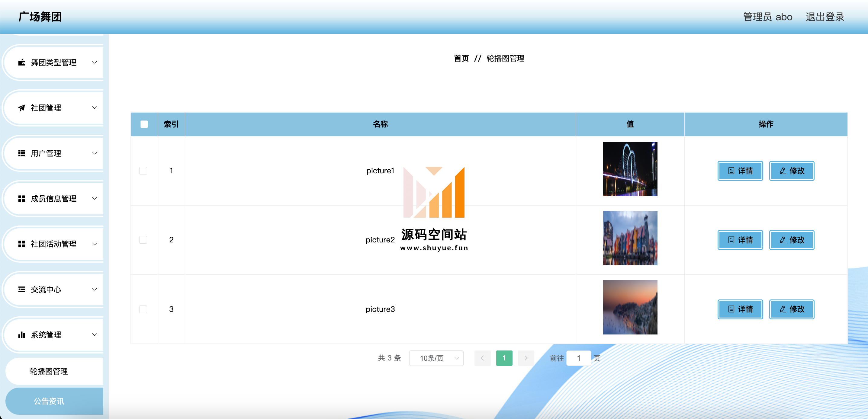Viewport: 868px width, 419px height.
Task: Click the 操作 column header
Action: coord(766,124)
